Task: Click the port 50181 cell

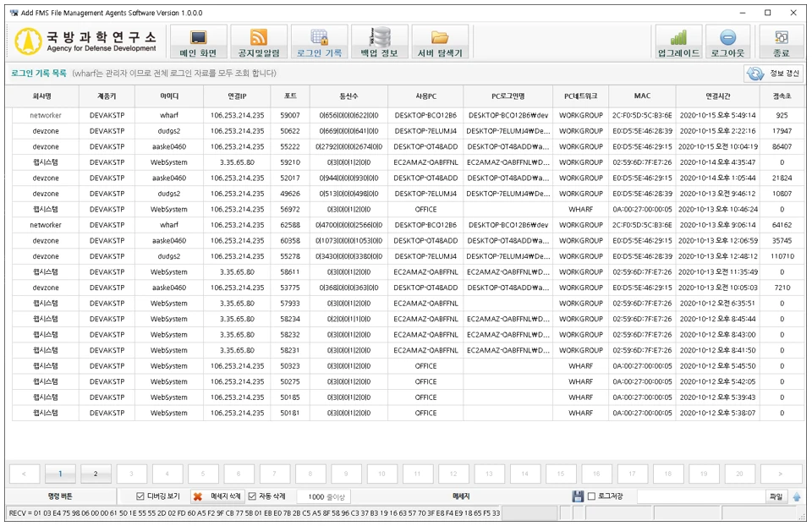Action: (290, 414)
